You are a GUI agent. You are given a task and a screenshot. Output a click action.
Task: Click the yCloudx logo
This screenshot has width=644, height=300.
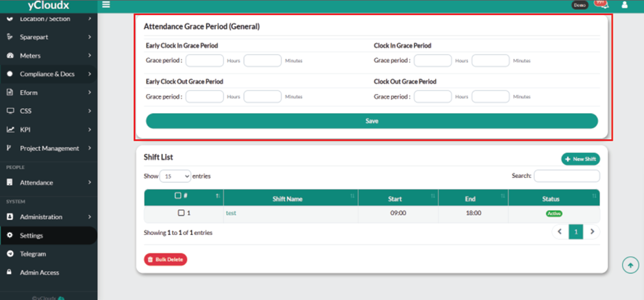coord(49,5)
